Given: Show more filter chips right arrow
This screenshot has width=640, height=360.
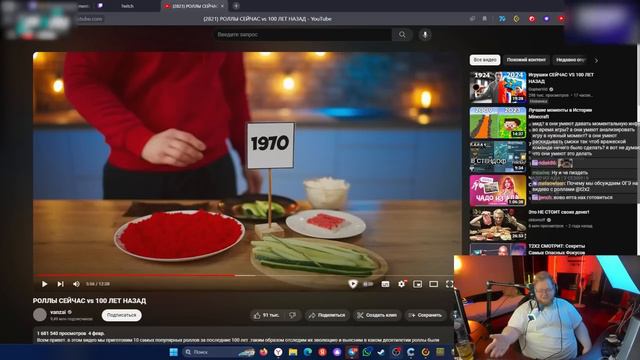Looking at the screenshot, I should (596, 60).
